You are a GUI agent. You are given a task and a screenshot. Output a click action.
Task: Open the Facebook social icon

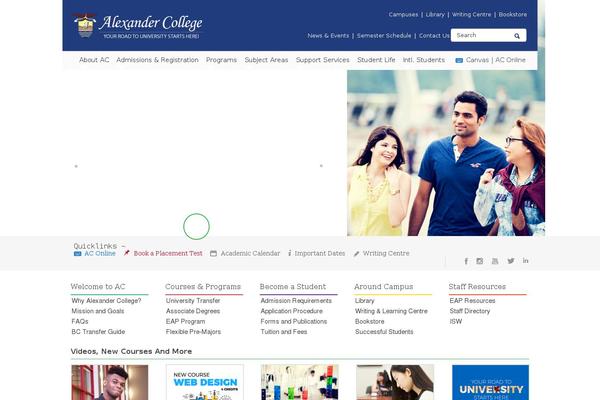click(466, 261)
